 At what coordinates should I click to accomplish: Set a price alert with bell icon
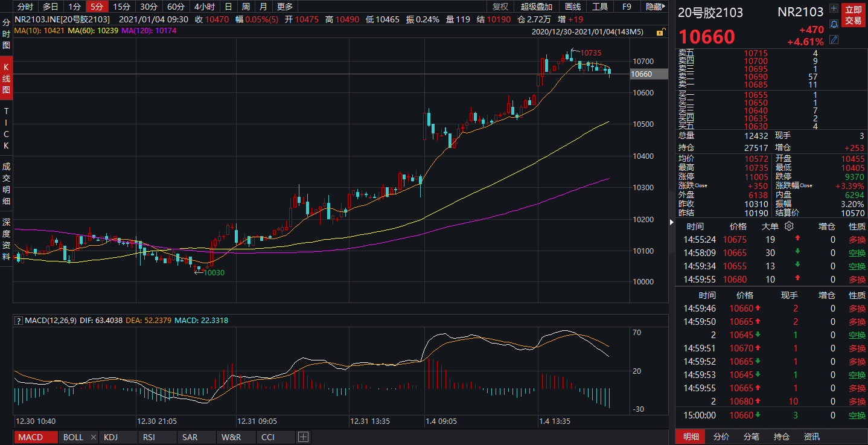(x=834, y=24)
